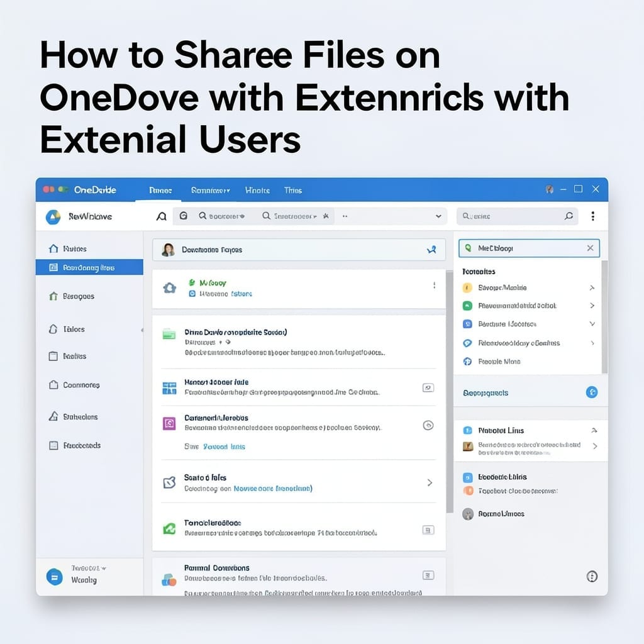
Task: Click the blue round button beside Seoopgneols
Action: pyautogui.click(x=592, y=392)
